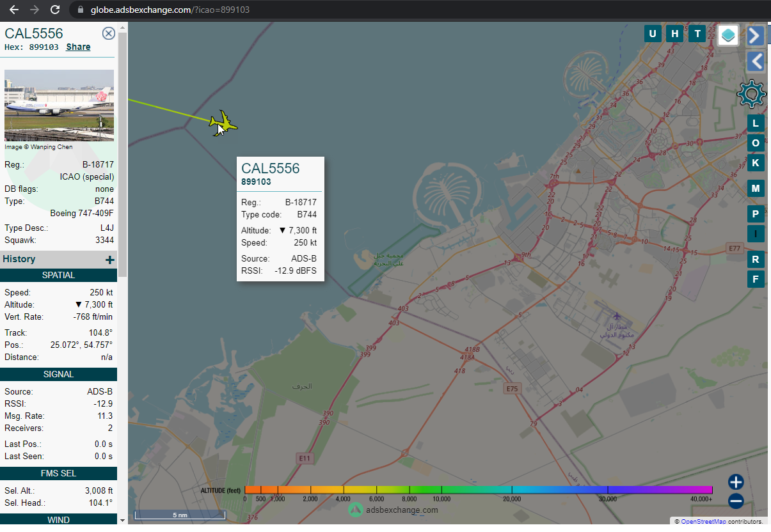Screen dimensions: 771x532
Task: Click the Msg. Rate value 11.3
Action: [x=105, y=416]
